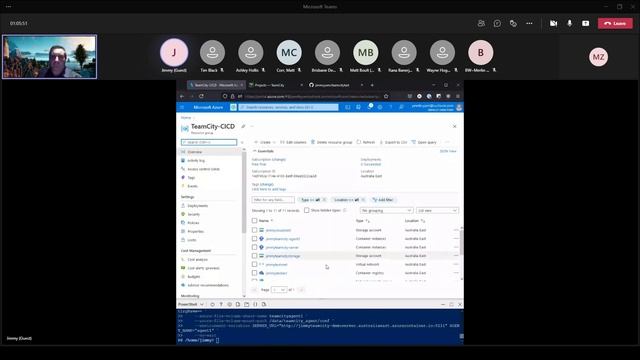Select participant avatar MC
The width and height of the screenshot is (640, 360).
(x=289, y=52)
